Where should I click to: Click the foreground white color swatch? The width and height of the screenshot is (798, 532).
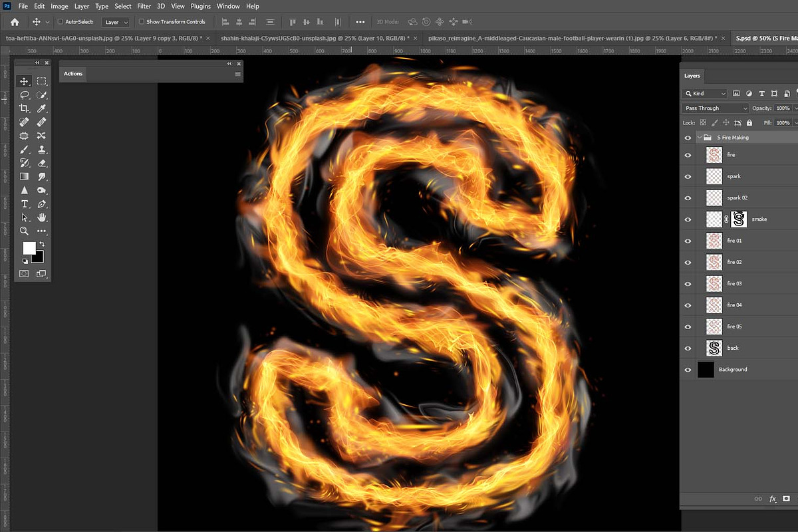pyautogui.click(x=29, y=248)
